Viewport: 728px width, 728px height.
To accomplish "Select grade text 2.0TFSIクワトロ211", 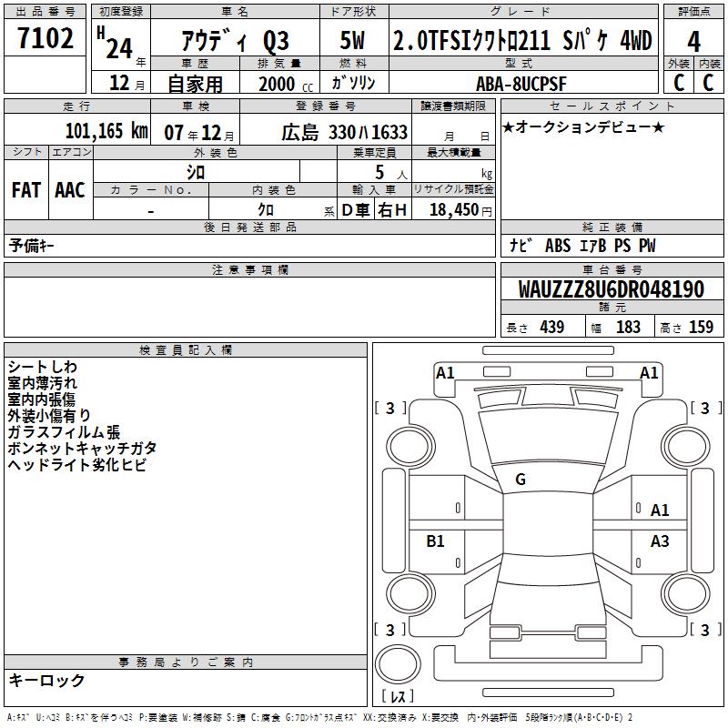I will pyautogui.click(x=471, y=40).
